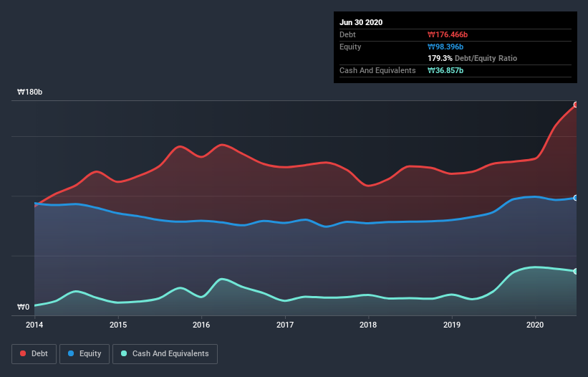Click the Jun 30 2020 tooltip date
The width and height of the screenshot is (588, 377).
click(x=361, y=22)
